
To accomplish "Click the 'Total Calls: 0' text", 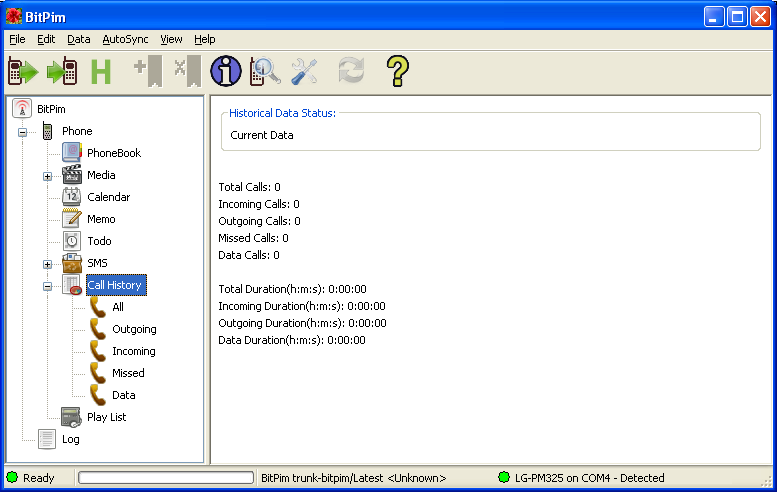I will click(249, 187).
